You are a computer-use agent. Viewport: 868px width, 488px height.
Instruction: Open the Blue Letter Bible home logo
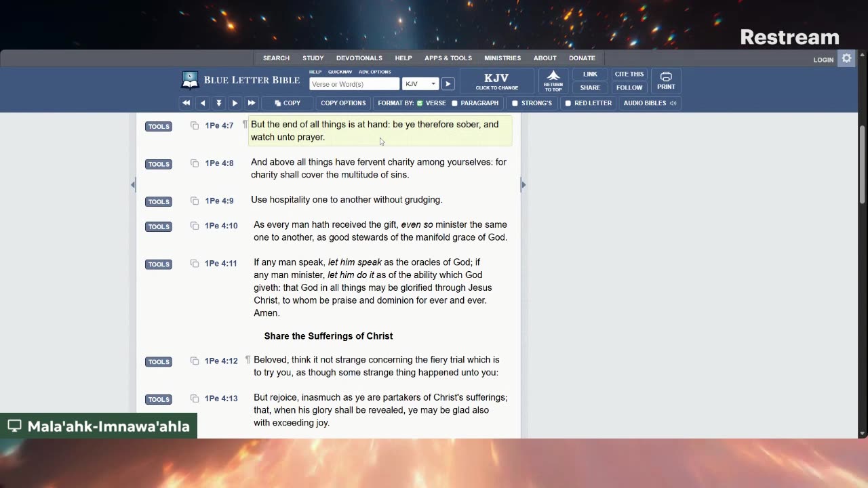pos(241,80)
